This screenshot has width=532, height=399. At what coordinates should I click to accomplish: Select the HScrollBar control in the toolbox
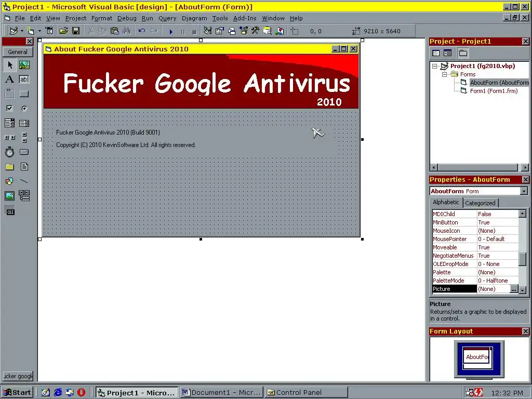[x=10, y=137]
